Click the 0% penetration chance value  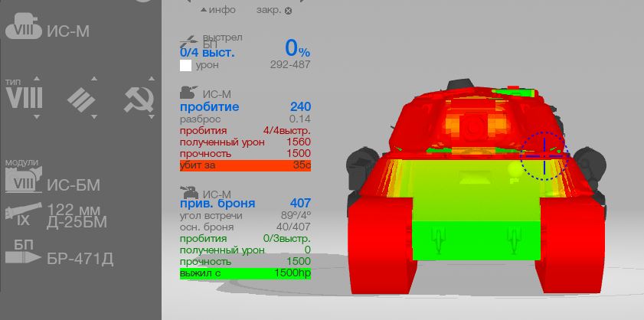coord(298,49)
